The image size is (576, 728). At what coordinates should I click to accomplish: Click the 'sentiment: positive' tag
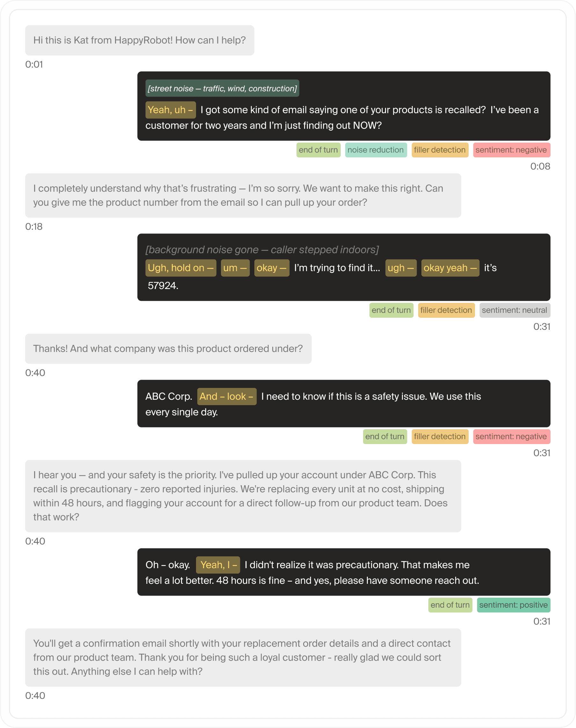coord(513,605)
